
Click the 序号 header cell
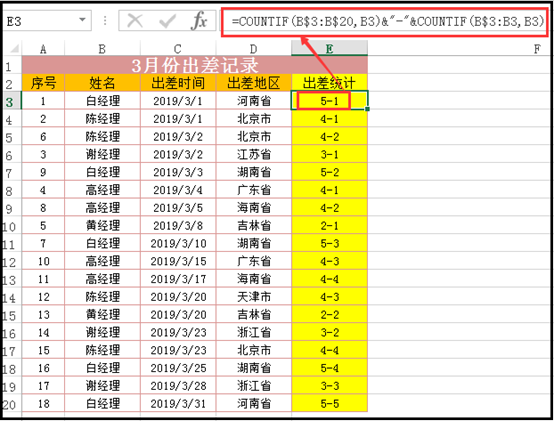tap(43, 83)
